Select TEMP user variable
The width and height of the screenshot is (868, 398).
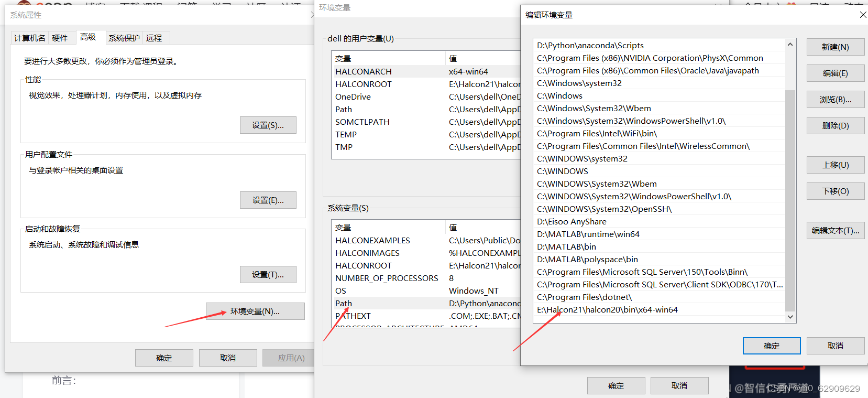coord(426,135)
